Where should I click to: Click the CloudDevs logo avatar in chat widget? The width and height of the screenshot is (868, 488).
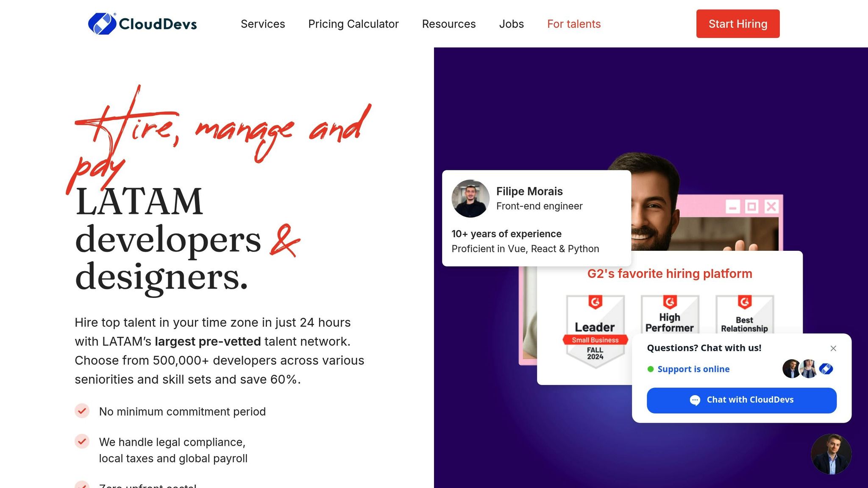[x=826, y=369]
